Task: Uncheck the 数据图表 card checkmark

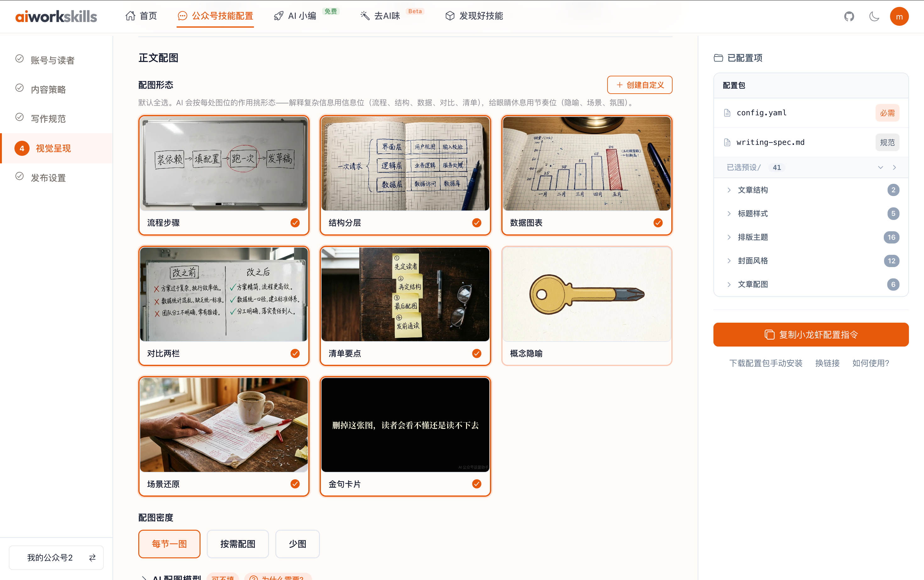Action: [658, 223]
